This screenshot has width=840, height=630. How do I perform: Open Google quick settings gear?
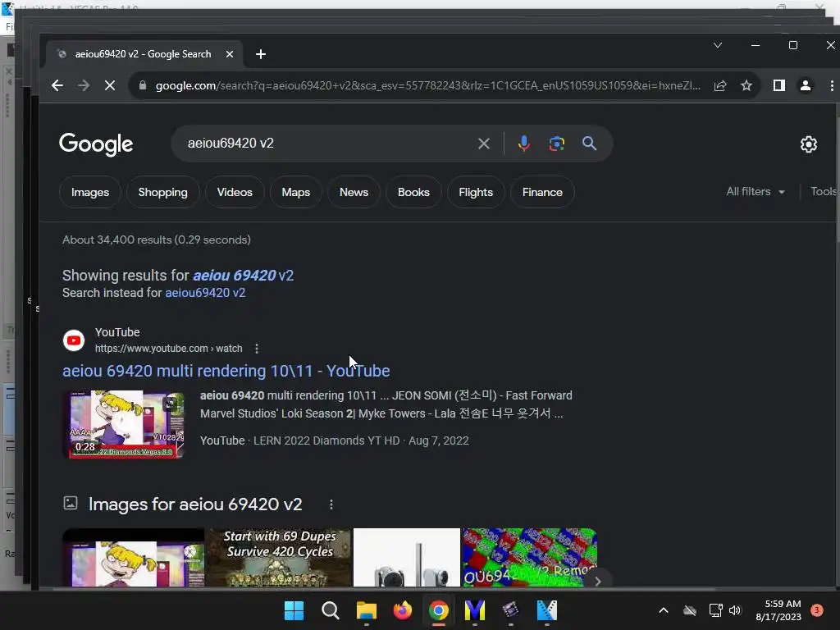click(x=808, y=144)
